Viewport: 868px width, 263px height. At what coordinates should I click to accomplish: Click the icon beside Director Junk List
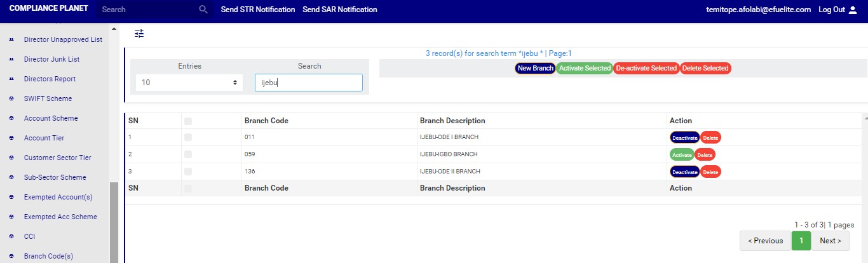(x=11, y=59)
